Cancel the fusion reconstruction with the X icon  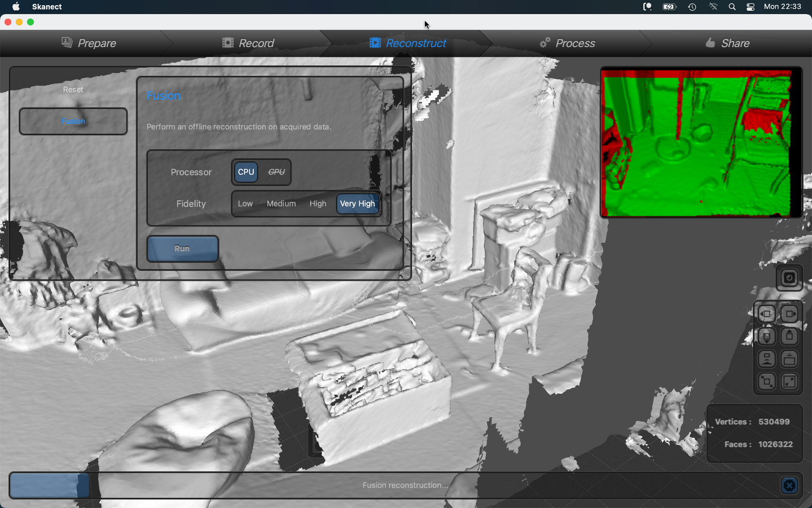coord(789,485)
